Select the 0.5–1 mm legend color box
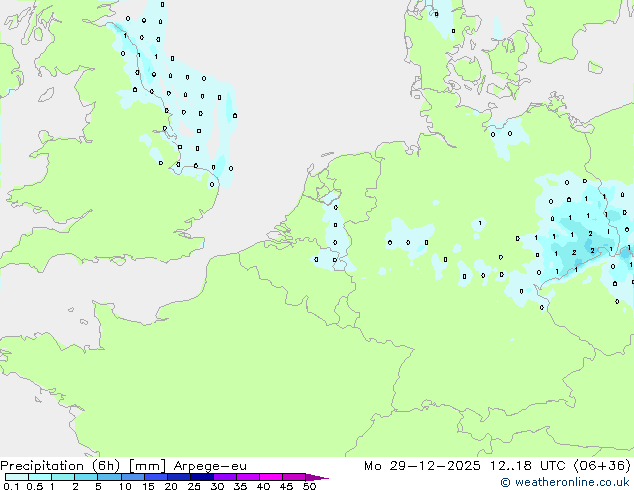This screenshot has height=490, width=634. coord(40,477)
